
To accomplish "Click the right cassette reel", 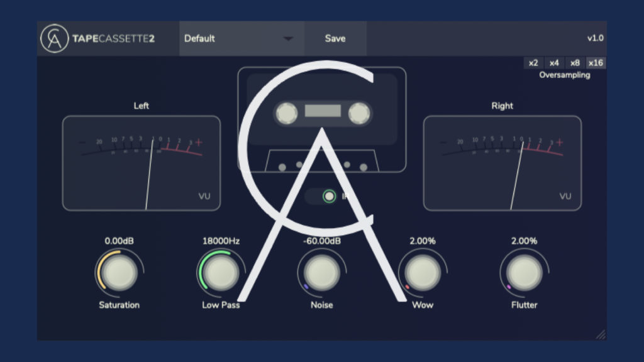I will point(359,113).
